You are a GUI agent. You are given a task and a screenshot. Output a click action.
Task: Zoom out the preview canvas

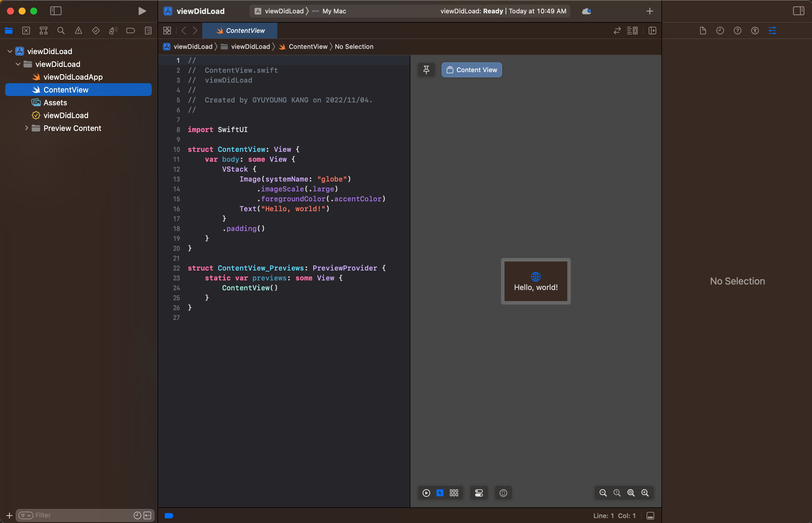click(603, 493)
